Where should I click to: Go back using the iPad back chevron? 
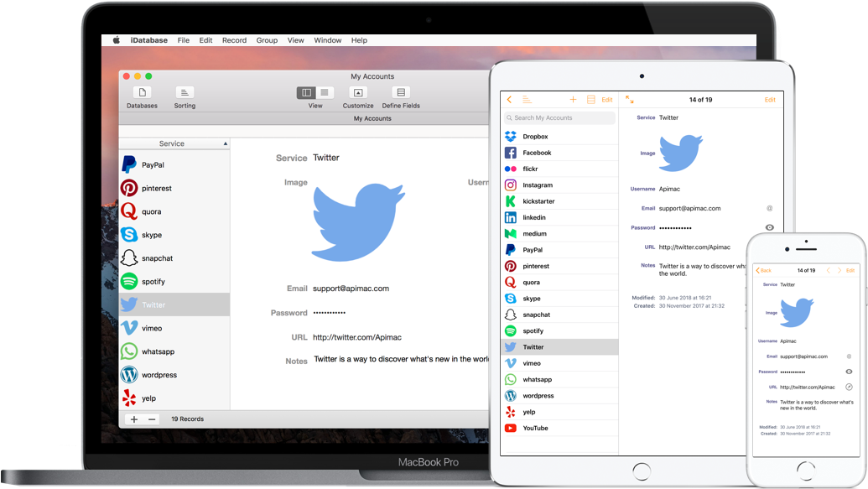tap(509, 100)
